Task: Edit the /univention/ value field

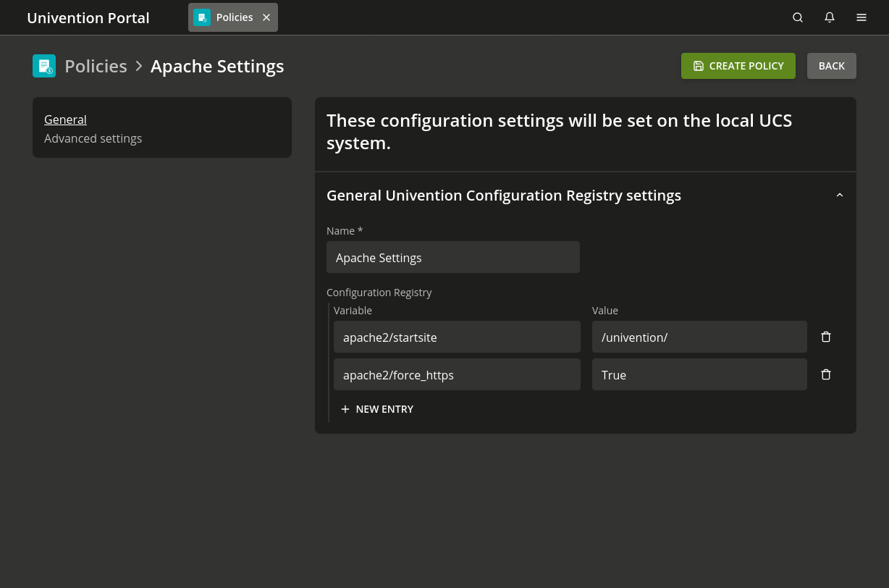Action: 699,337
